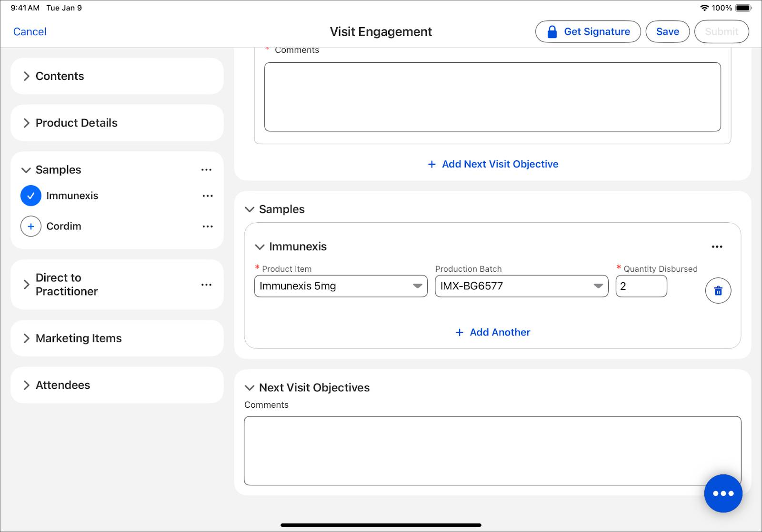The height and width of the screenshot is (532, 762).
Task: Open the ellipsis menu next to Samples
Action: click(206, 169)
